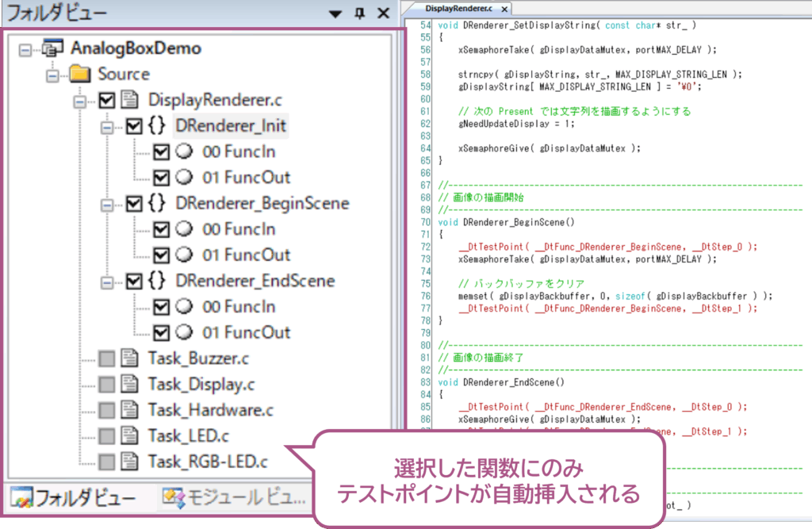This screenshot has height=529, width=812.
Task: Click the AnalogBoxDemo project icon
Action: pos(52,48)
